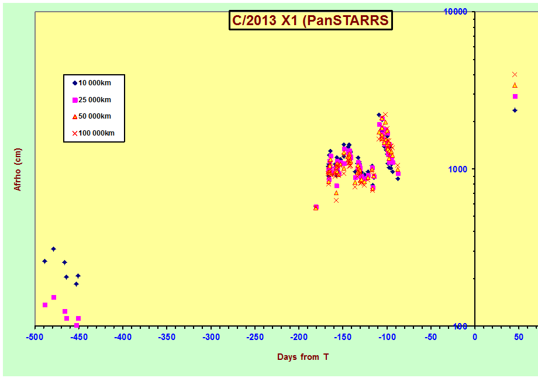Select the 10 000km legend entry
The height and width of the screenshot is (392, 538).
click(x=92, y=83)
